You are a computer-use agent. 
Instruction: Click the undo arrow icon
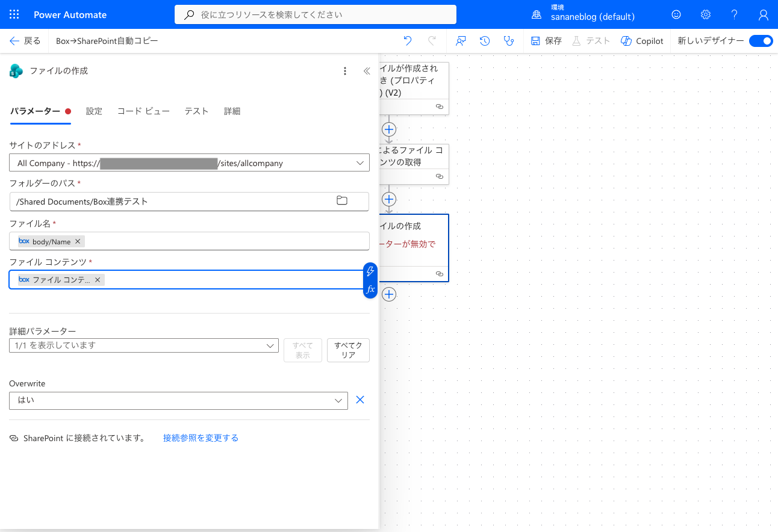[x=408, y=41]
